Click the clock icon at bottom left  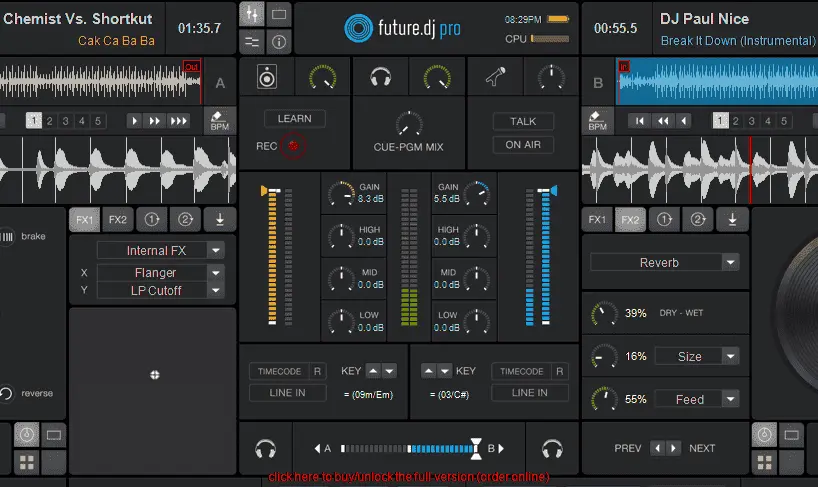[x=27, y=435]
